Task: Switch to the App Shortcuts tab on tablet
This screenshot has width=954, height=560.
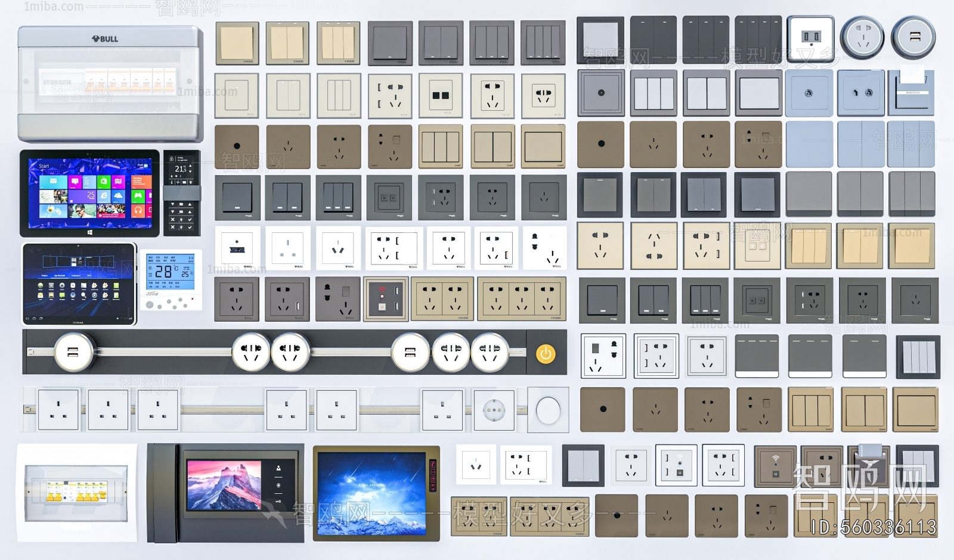Action: point(60,276)
